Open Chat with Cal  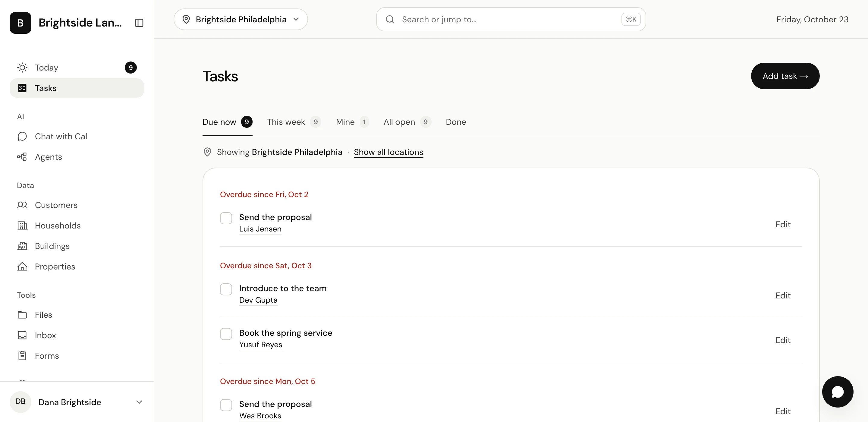coord(77,136)
